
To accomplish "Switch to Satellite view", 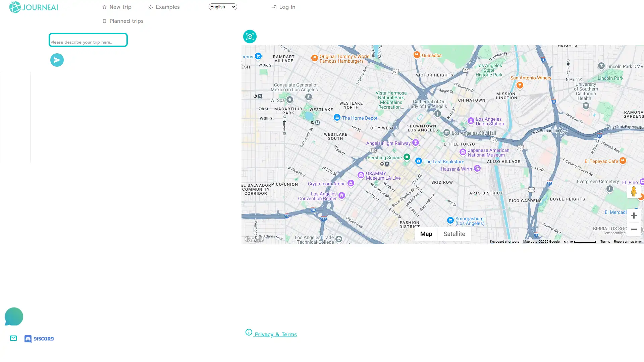I will (x=454, y=234).
